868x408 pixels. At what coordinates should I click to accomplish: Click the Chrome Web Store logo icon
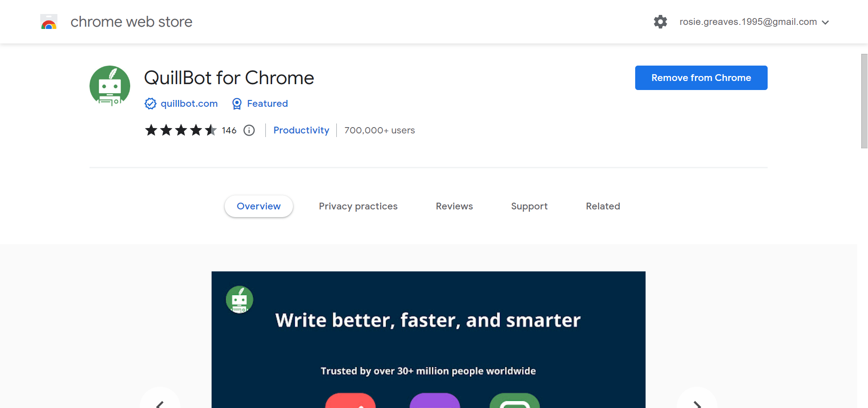pyautogui.click(x=49, y=22)
